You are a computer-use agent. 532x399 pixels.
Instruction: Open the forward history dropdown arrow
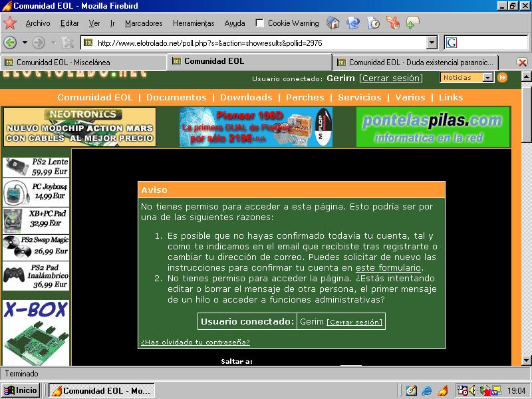pos(53,43)
